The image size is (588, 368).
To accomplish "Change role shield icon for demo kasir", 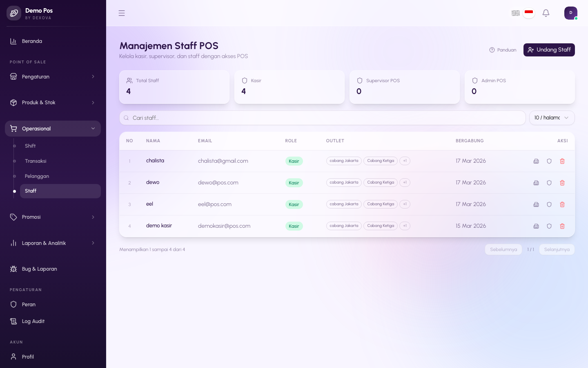I will (x=549, y=226).
